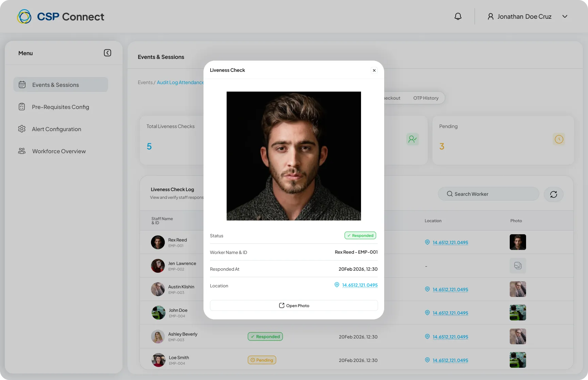The width and height of the screenshot is (588, 380).
Task: Click the Pre-Requisites Config checklist icon
Action: (x=22, y=107)
